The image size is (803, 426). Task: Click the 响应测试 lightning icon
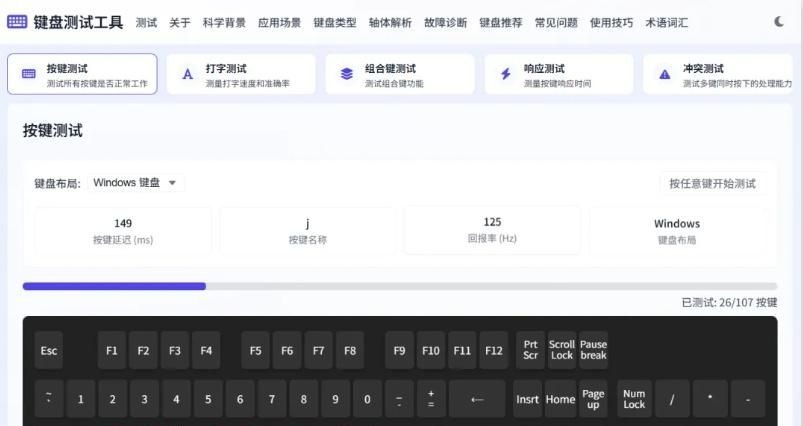506,74
